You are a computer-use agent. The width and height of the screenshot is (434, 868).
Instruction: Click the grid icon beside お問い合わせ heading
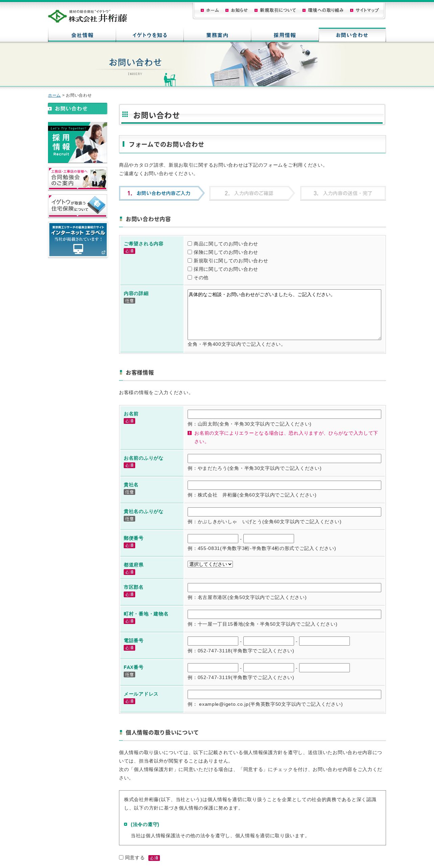pyautogui.click(x=125, y=115)
